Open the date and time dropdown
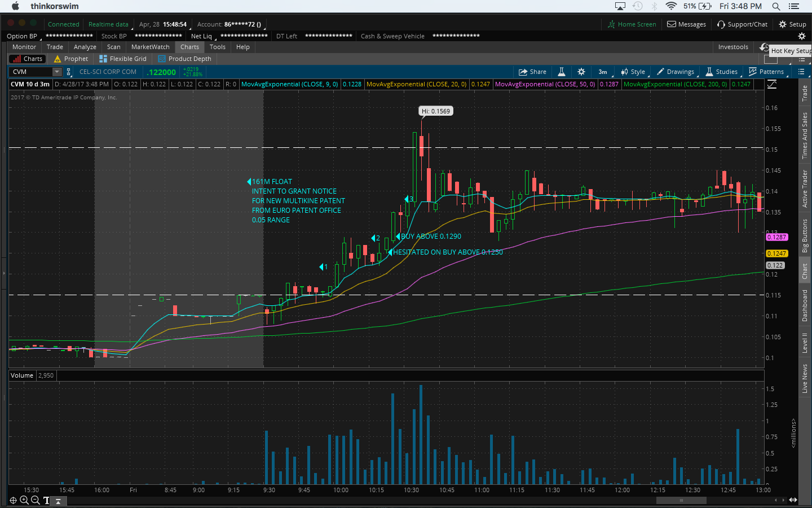 (x=163, y=24)
